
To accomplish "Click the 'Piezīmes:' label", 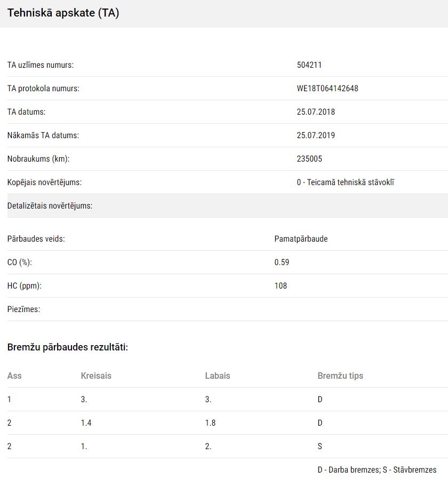I will [24, 309].
